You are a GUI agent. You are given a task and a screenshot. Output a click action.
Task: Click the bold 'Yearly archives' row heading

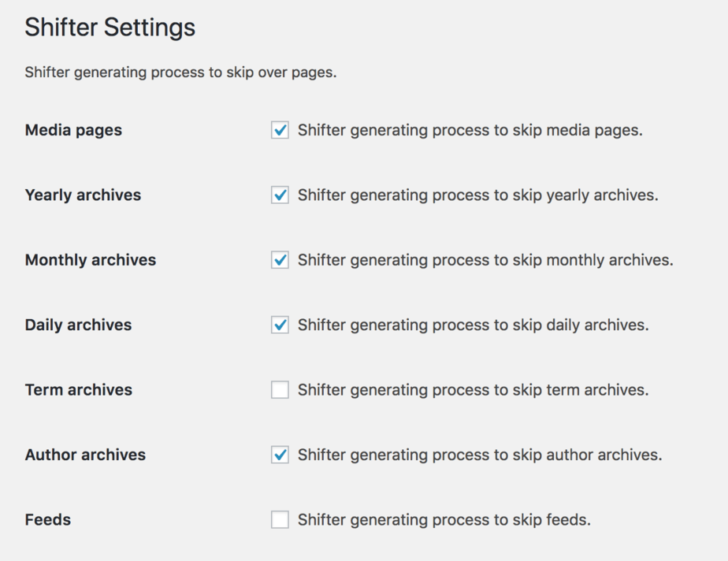pos(83,195)
